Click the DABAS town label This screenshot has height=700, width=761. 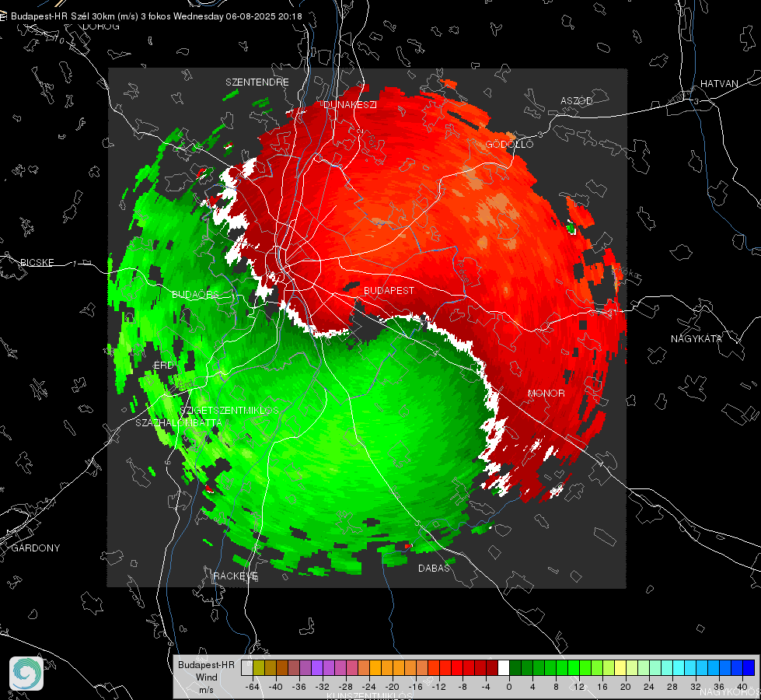coord(434,569)
